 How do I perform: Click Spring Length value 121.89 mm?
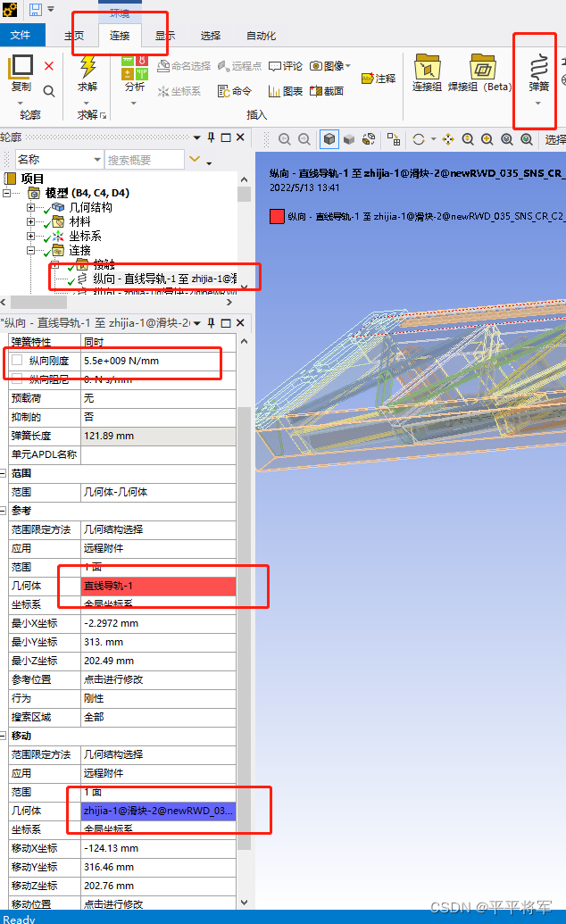click(x=158, y=436)
